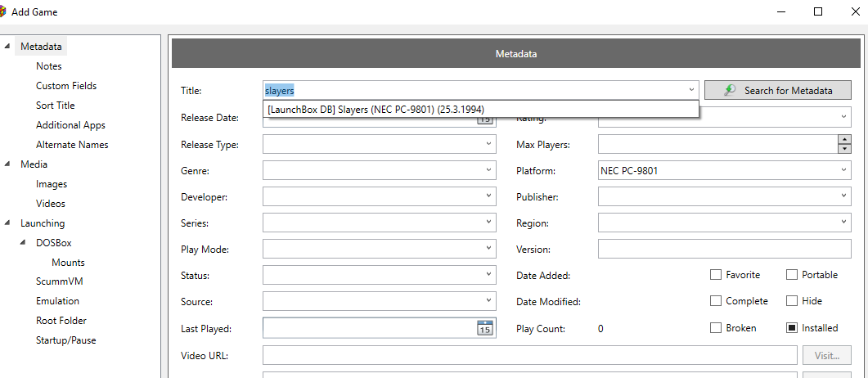Open Notes in the sidebar
Screen dimensions: 868x378
tap(49, 65)
